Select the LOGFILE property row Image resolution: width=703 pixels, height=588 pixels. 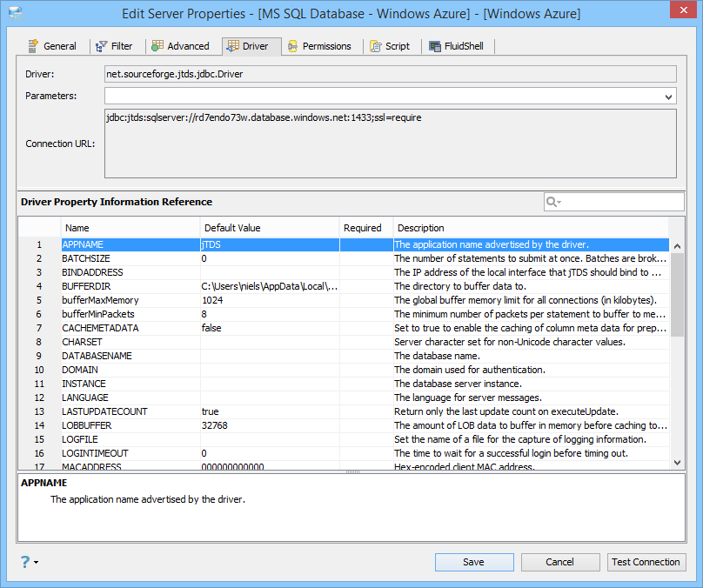click(344, 439)
